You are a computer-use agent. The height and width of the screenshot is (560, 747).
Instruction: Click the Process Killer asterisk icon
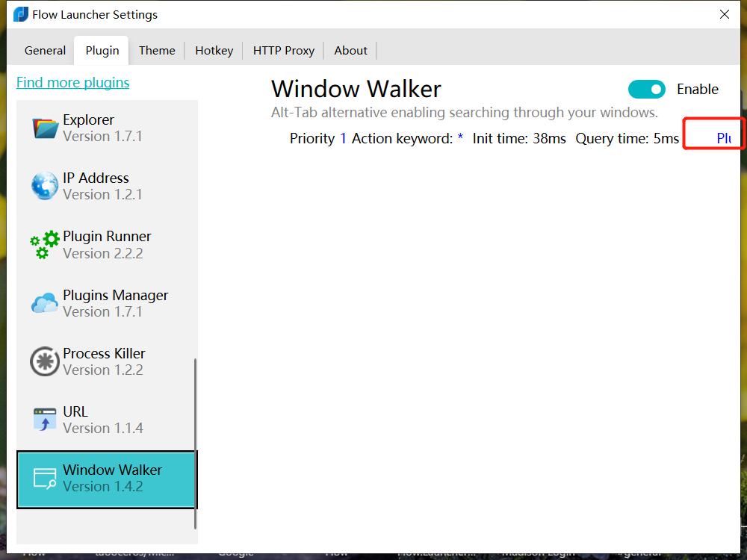click(45, 361)
